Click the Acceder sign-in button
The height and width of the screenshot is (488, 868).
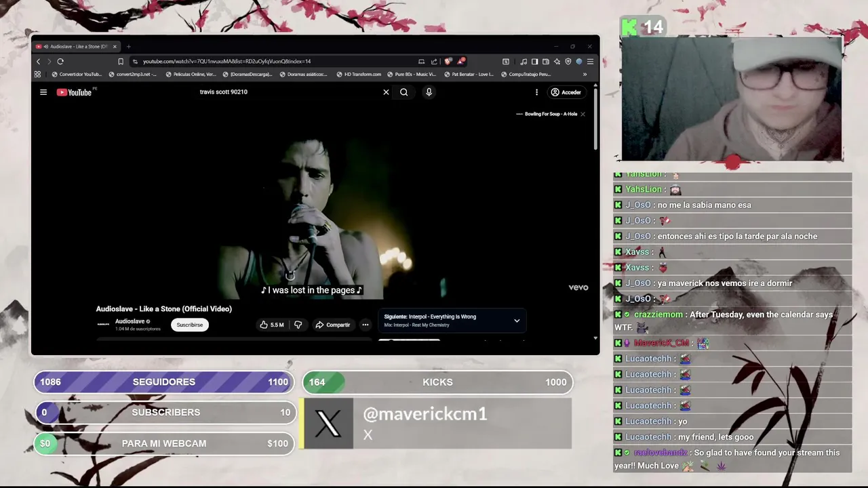[x=566, y=92]
